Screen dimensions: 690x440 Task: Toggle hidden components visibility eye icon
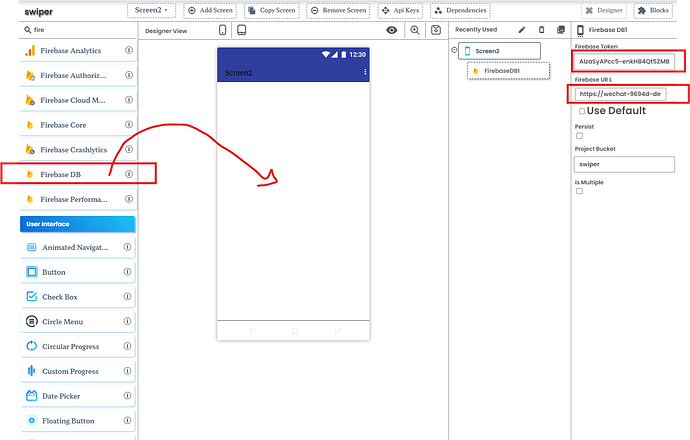coord(392,30)
